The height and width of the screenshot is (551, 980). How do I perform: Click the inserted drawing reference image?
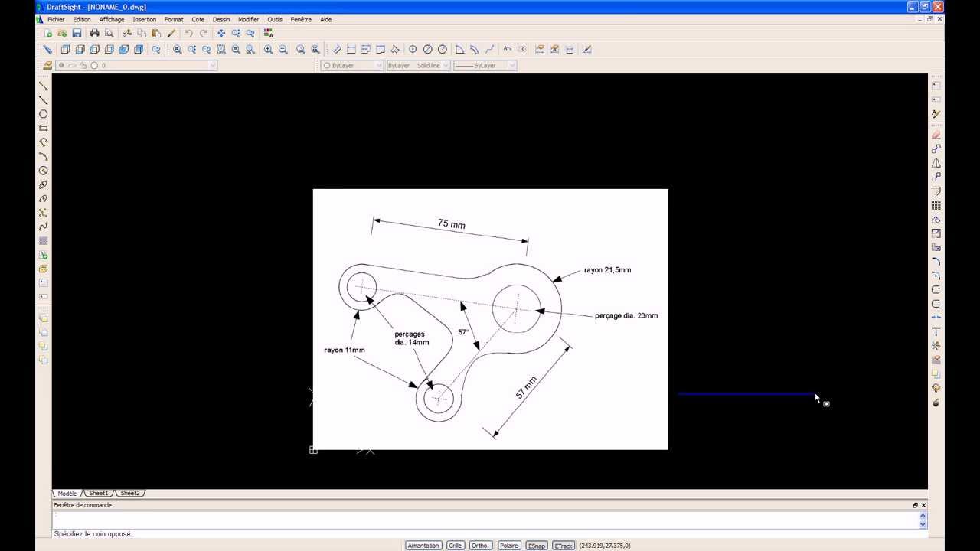click(x=490, y=319)
